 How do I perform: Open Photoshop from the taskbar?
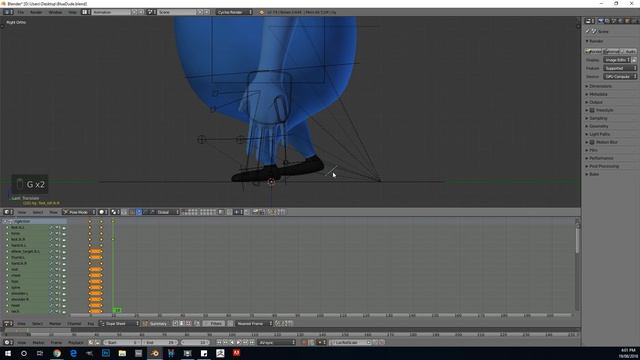click(106, 353)
